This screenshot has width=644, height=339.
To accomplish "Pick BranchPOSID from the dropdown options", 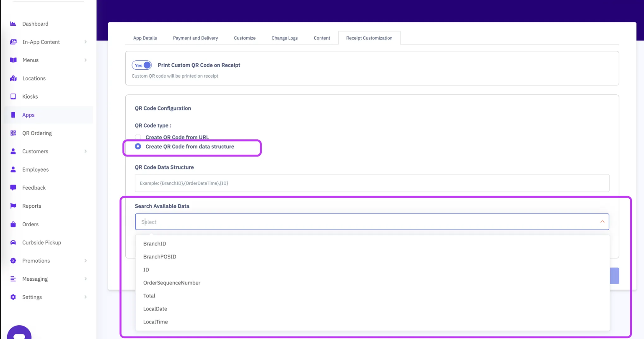I will pos(160,257).
